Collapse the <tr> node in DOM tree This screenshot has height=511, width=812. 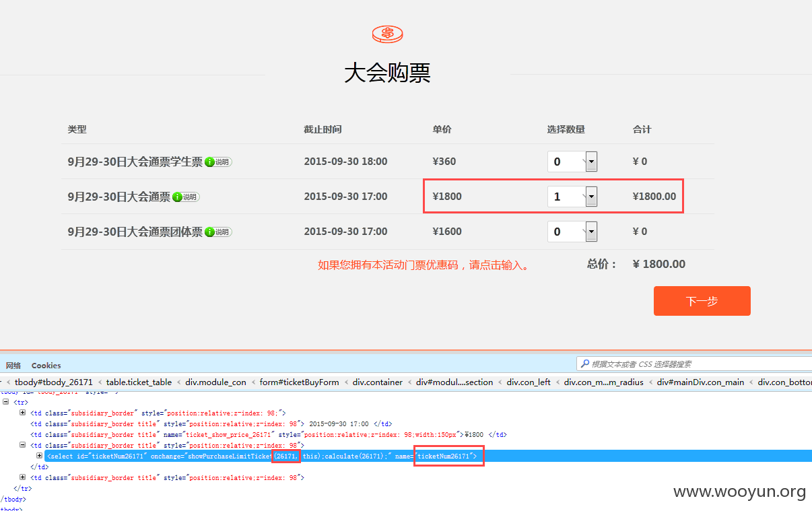(x=6, y=402)
